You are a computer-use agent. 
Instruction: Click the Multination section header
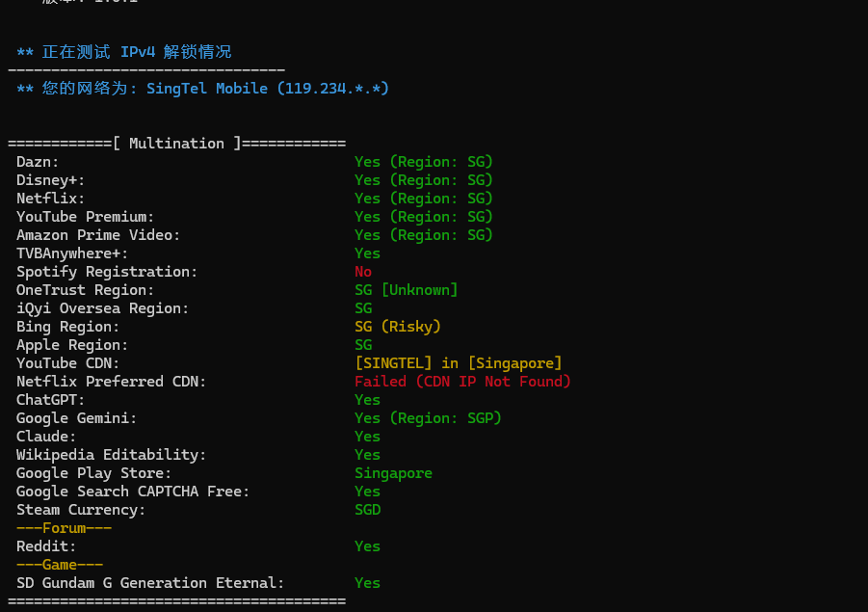coord(176,144)
